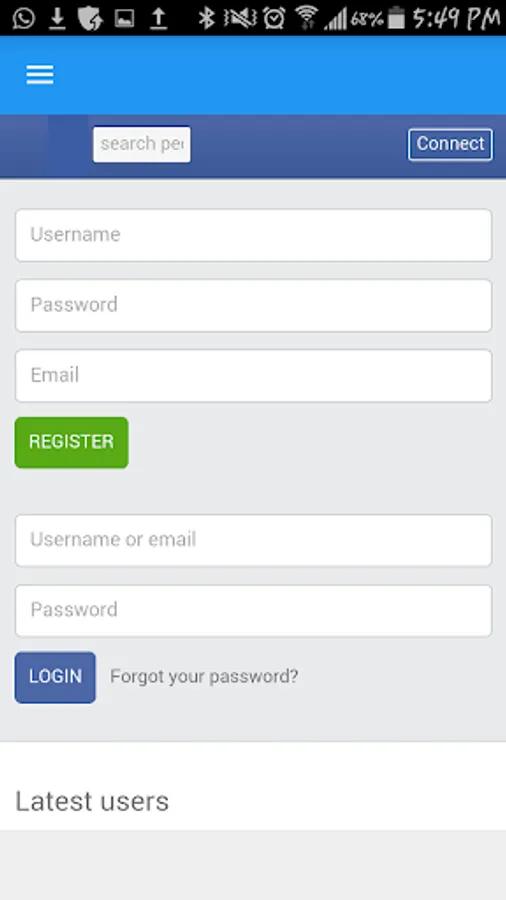Tap the battery indicator icon
Viewport: 506px width, 900px height.
pyautogui.click(x=396, y=18)
